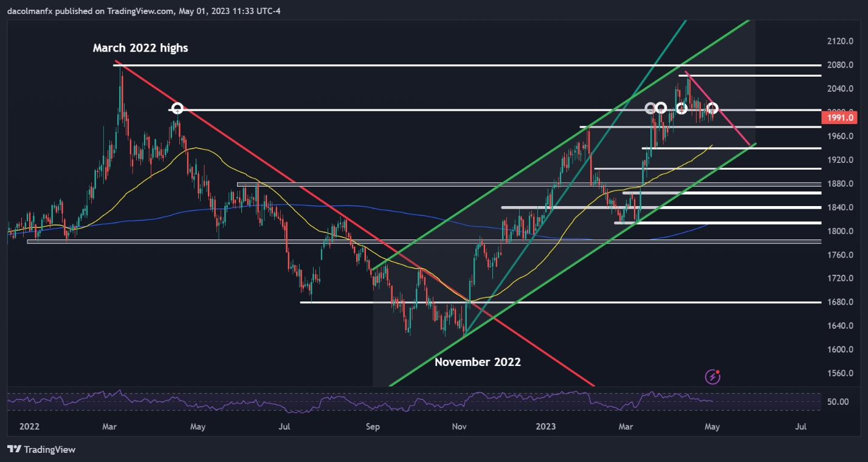Click the red 1991.0 current price label
Image resolution: width=868 pixels, height=462 pixels.
pos(841,118)
